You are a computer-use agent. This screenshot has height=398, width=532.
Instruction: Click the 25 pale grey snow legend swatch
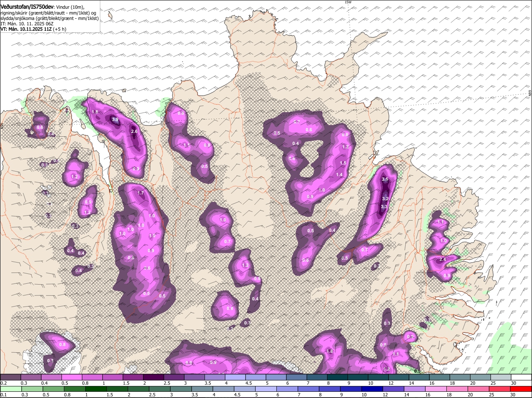(x=500, y=377)
